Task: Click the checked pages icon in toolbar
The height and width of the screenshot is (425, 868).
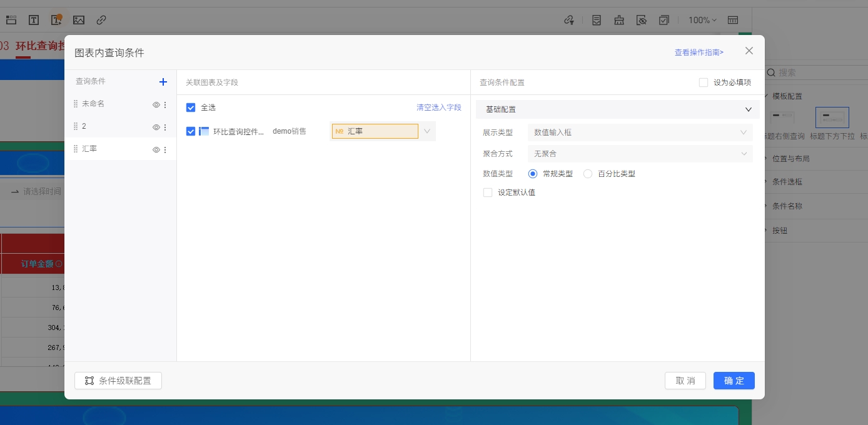Action: coord(664,20)
